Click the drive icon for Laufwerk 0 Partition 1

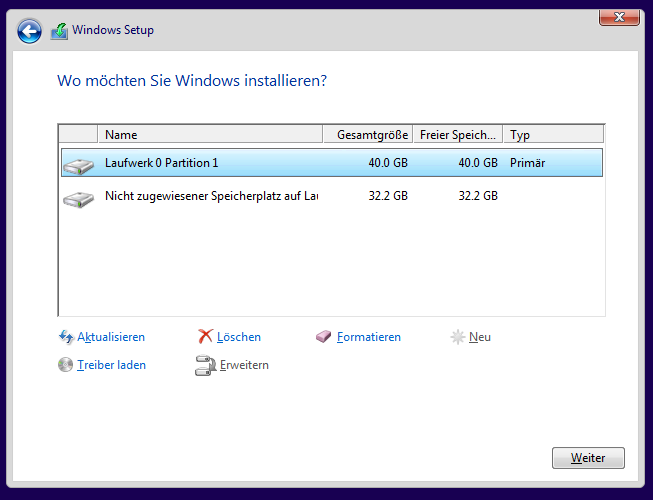coord(79,166)
